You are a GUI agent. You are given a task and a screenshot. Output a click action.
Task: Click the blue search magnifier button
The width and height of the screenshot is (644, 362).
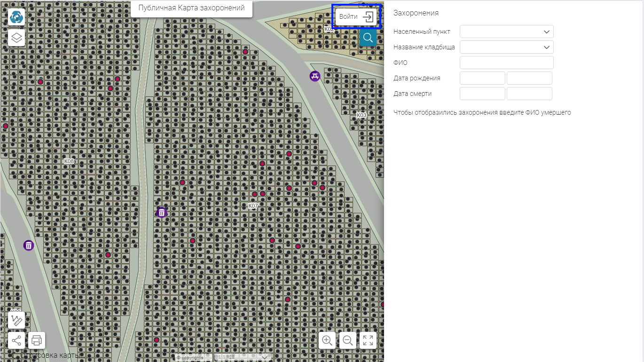(368, 38)
